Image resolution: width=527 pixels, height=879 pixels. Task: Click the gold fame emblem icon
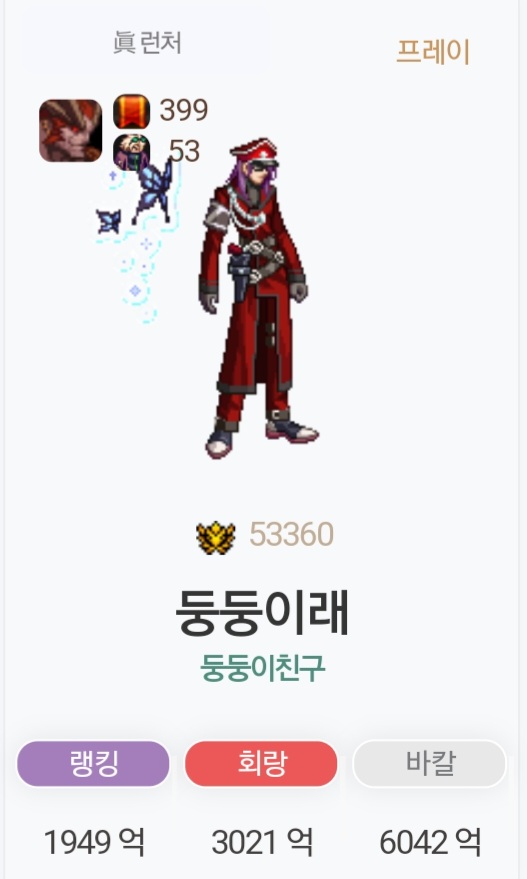click(216, 538)
